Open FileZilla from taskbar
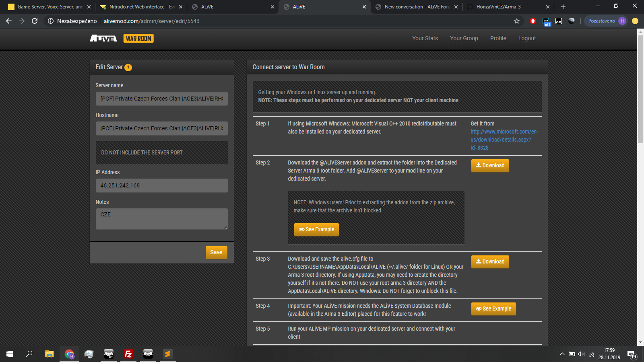 128,354
